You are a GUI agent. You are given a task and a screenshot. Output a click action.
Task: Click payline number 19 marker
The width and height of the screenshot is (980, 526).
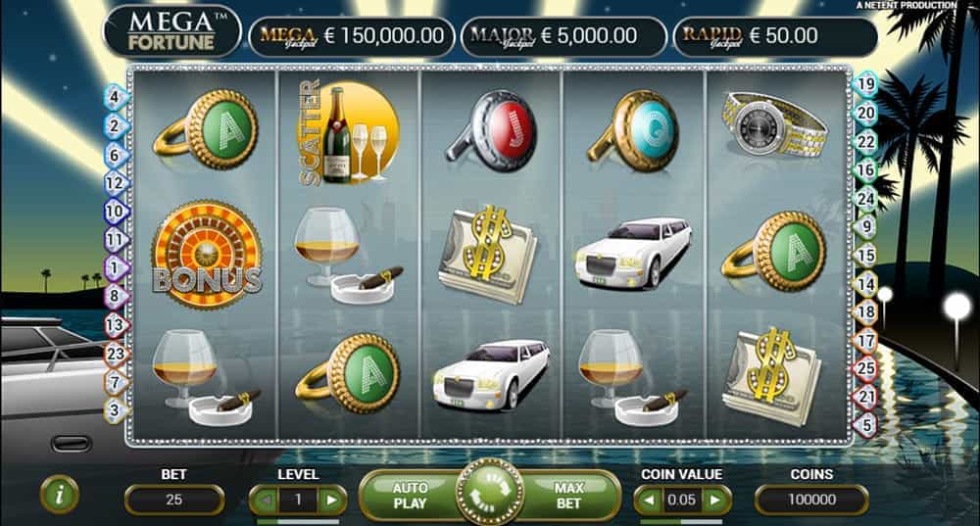865,83
